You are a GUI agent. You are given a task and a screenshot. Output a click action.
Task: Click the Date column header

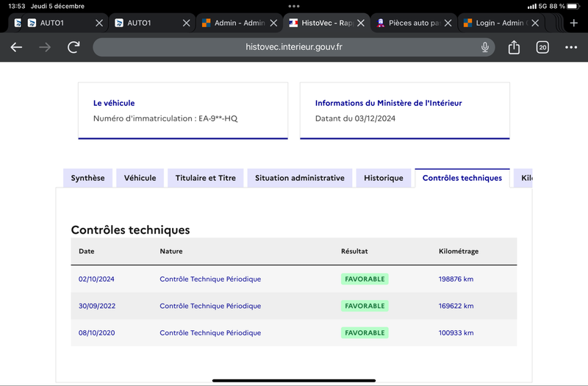86,251
